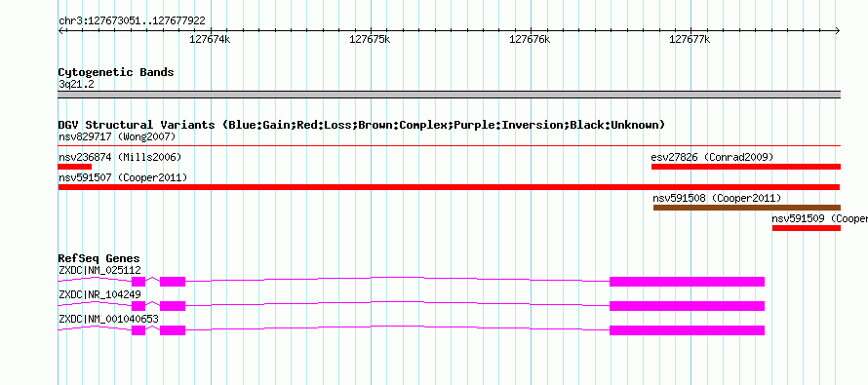Open the RefSeq Genes track title
868x385 pixels.
point(99,259)
